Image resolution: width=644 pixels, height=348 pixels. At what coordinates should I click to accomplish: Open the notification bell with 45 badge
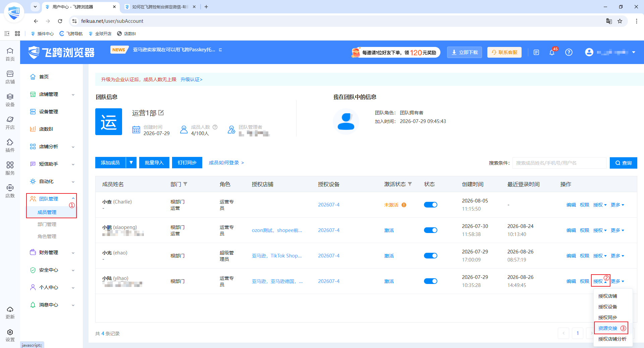point(552,52)
